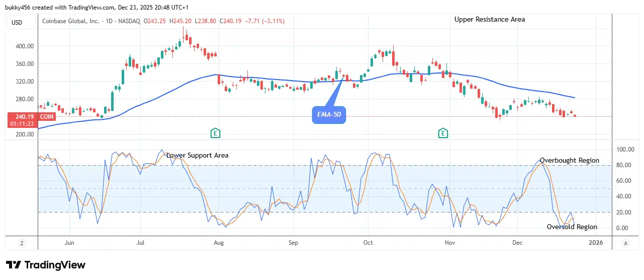
Task: Toggle the A auto-scale button
Action: [625, 243]
